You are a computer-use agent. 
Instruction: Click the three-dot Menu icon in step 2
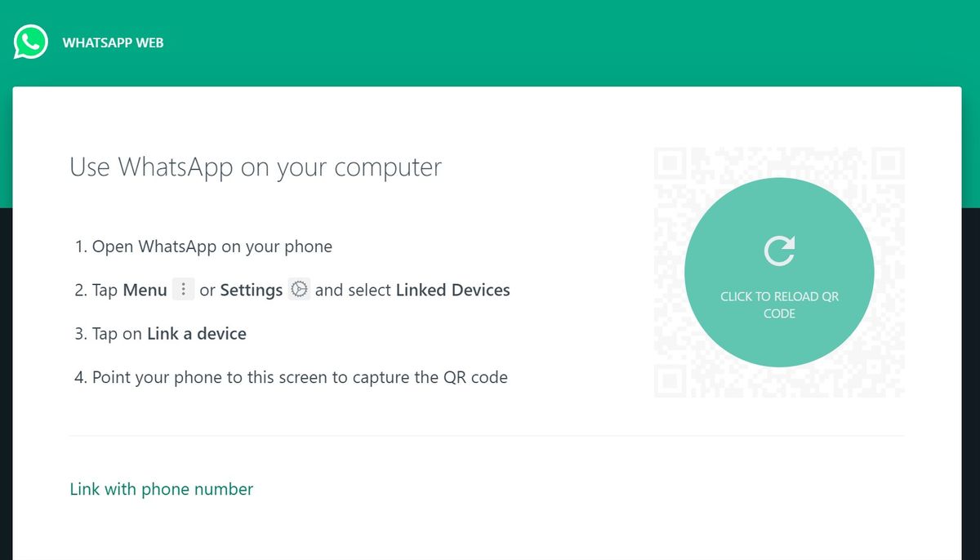[184, 290]
